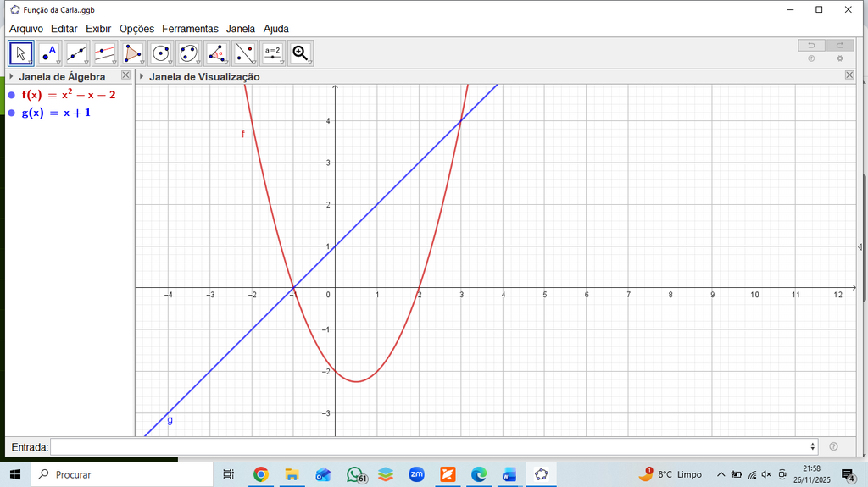Viewport: 868px width, 487px height.
Task: Select the New Point tool
Action: click(49, 53)
